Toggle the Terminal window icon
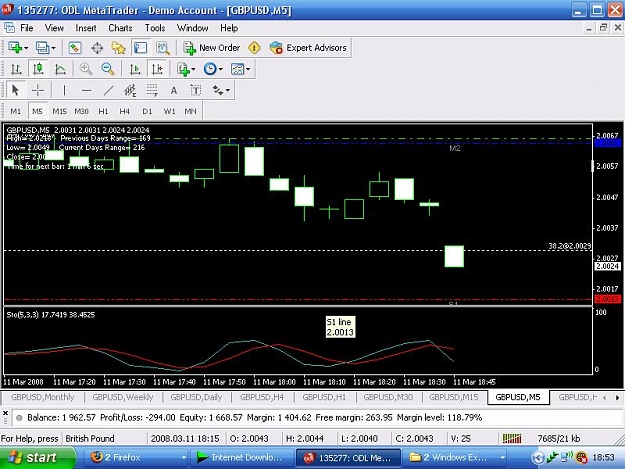 point(140,48)
